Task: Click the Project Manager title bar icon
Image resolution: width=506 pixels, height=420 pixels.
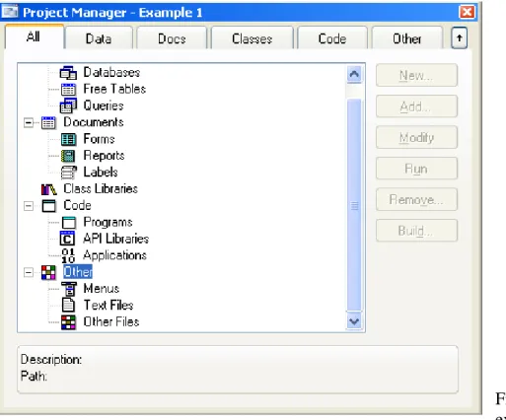Action: coord(10,12)
